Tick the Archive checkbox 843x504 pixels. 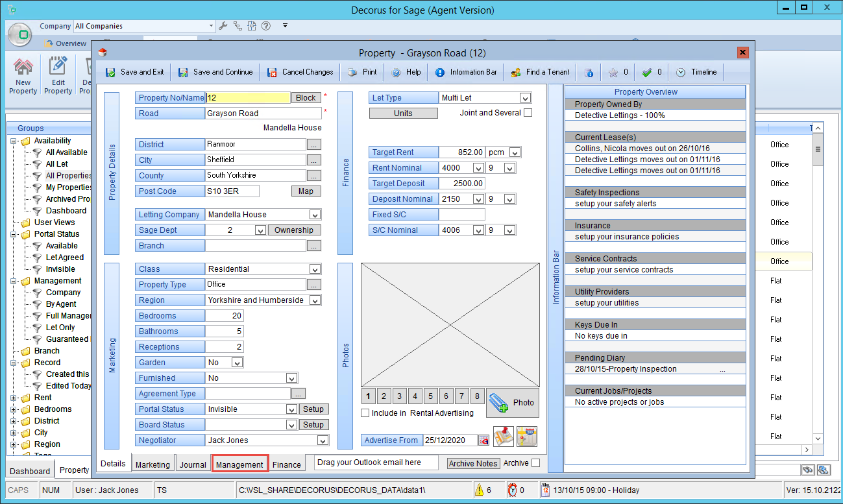pos(535,463)
